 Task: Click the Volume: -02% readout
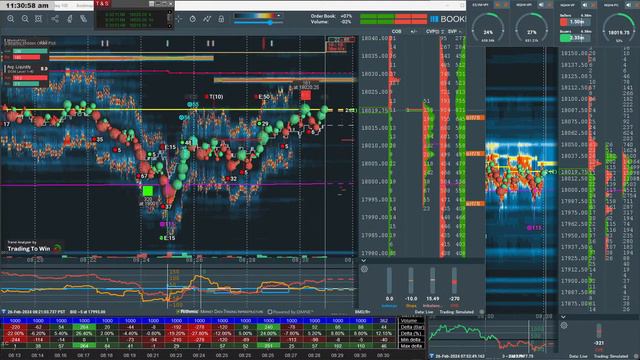point(331,22)
